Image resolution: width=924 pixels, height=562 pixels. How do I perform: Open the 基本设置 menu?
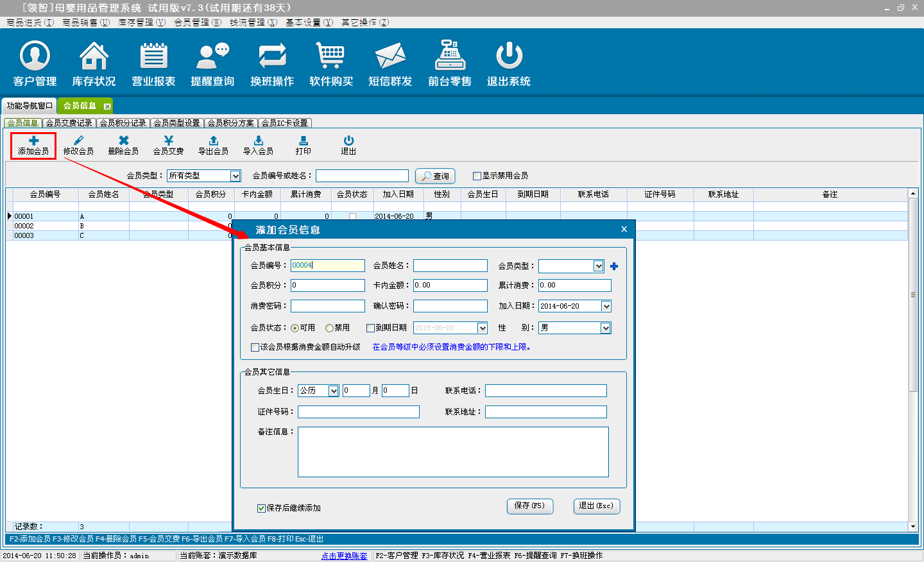309,22
